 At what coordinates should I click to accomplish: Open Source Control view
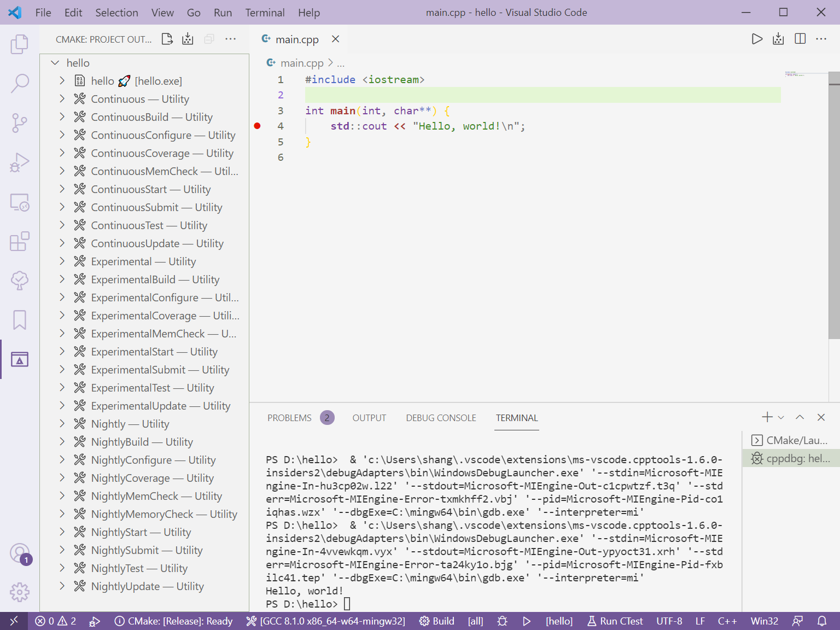coord(20,122)
